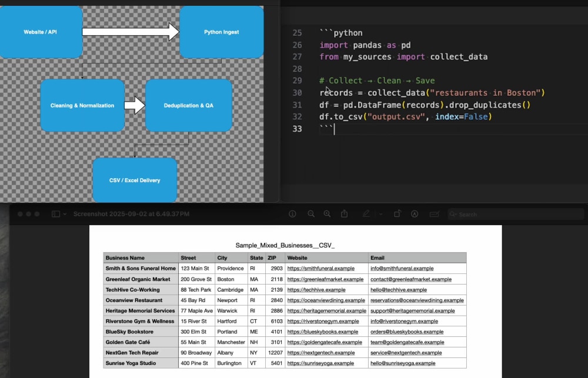Click the https://blueskybooks.example link
Screen dimensions: 588x378
pos(322,332)
